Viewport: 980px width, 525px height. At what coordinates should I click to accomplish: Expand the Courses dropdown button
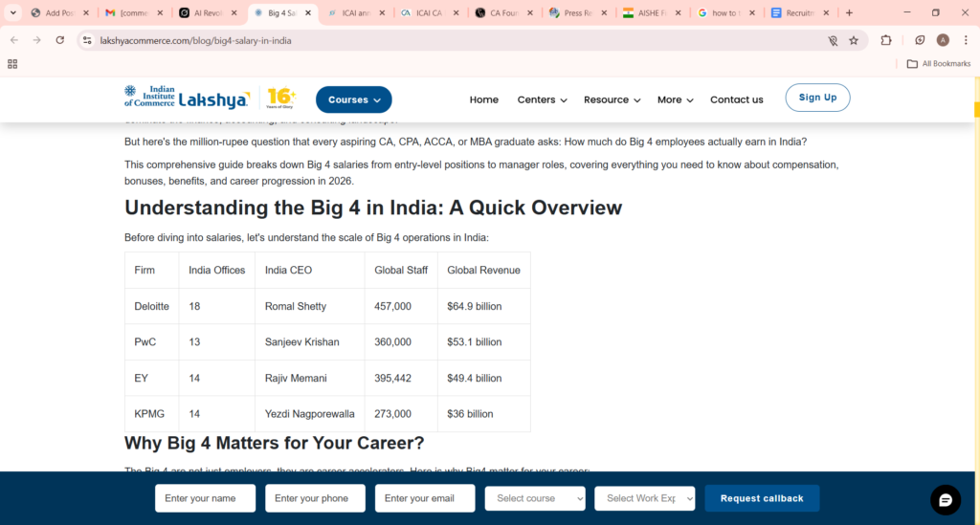(x=353, y=99)
